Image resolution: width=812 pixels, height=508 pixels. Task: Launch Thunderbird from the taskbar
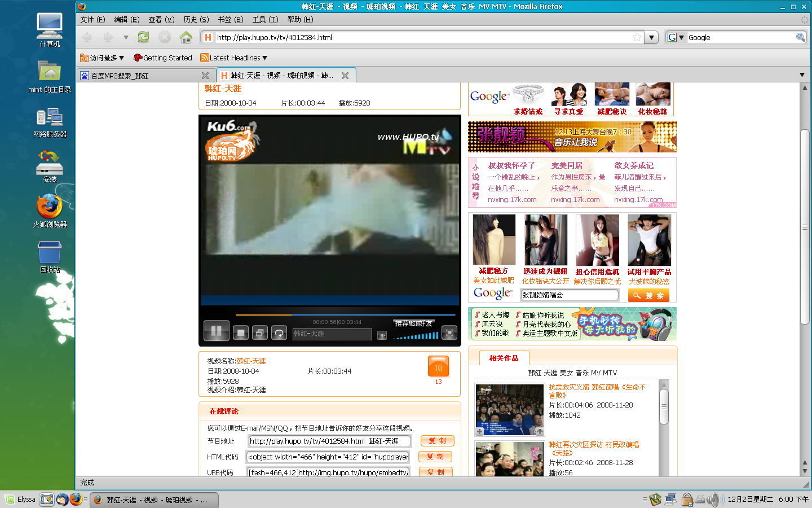point(62,500)
